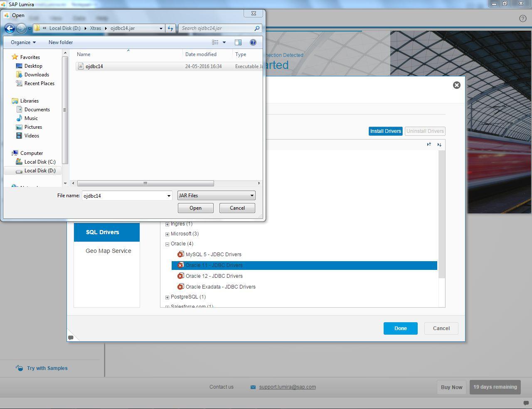
Task: Click the Forward arrow in Open dialog
Action: 21,28
